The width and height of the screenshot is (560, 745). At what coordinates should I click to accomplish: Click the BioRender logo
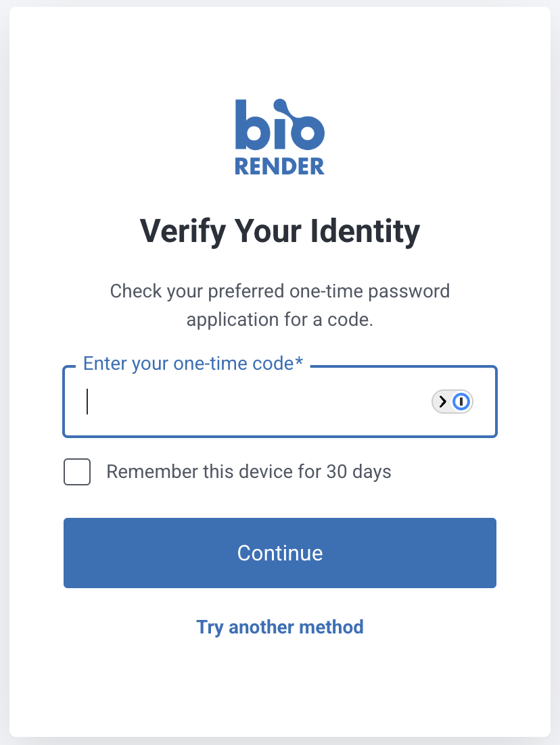pyautogui.click(x=279, y=137)
